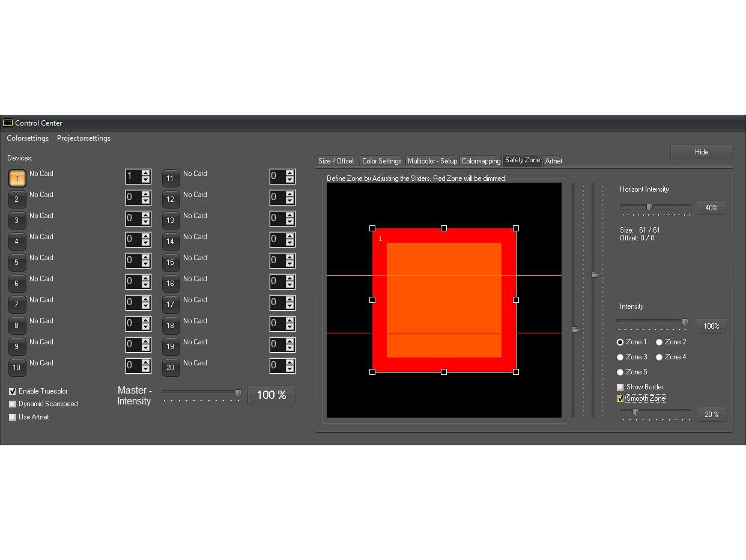Click the top-center zone resize handle
Image resolution: width=746 pixels, height=560 pixels.
coord(444,228)
